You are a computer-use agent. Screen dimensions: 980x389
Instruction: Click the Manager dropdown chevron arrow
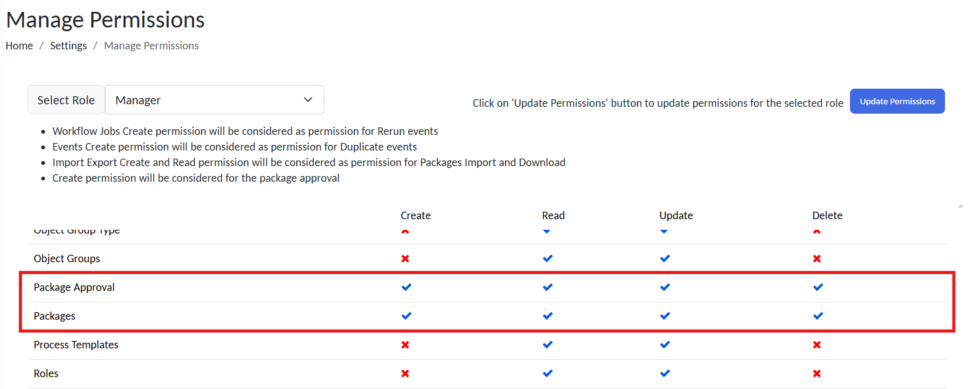[308, 100]
